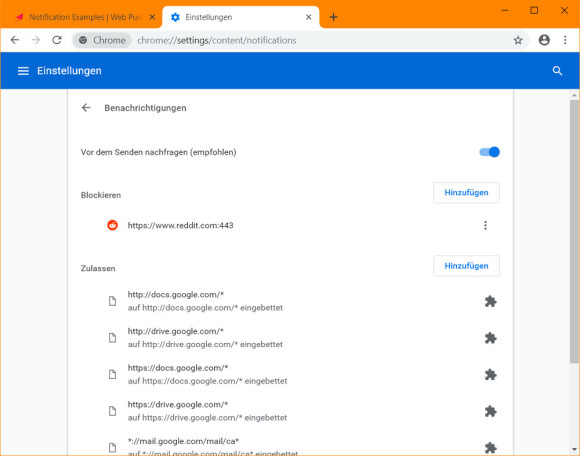This screenshot has height=456, width=580.
Task: Go back from Benachrichtigungen page
Action: [86, 108]
